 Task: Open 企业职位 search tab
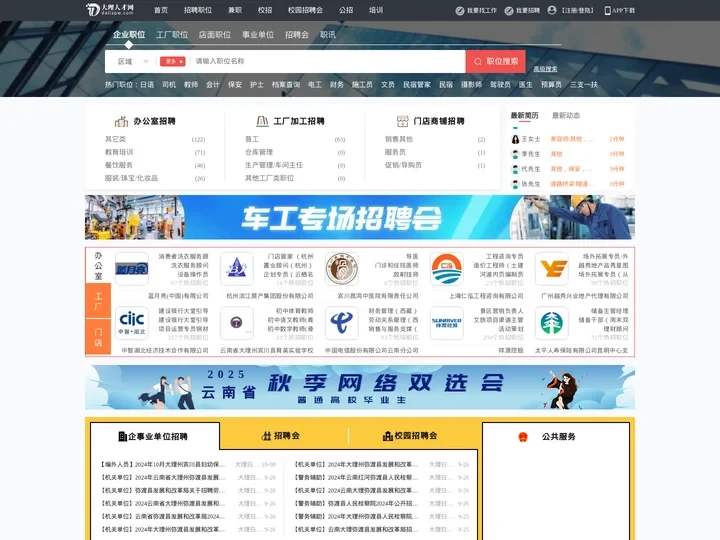129,34
